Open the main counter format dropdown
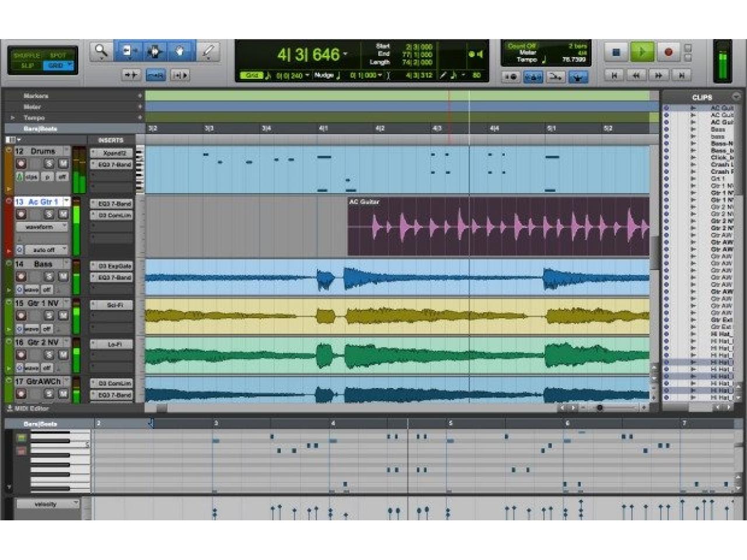This screenshot has height=560, width=747. (345, 54)
